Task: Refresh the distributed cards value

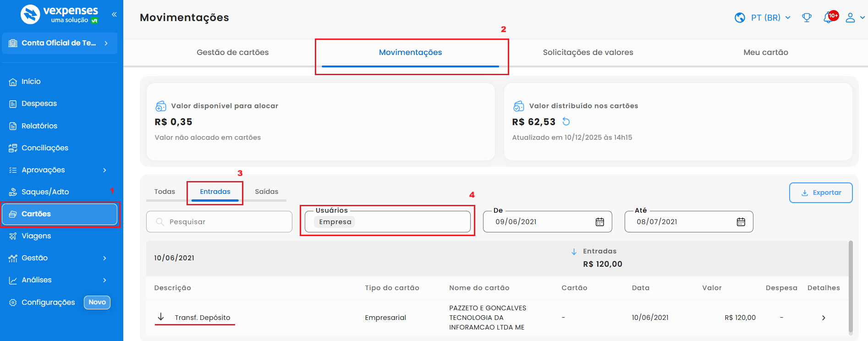Action: (566, 121)
